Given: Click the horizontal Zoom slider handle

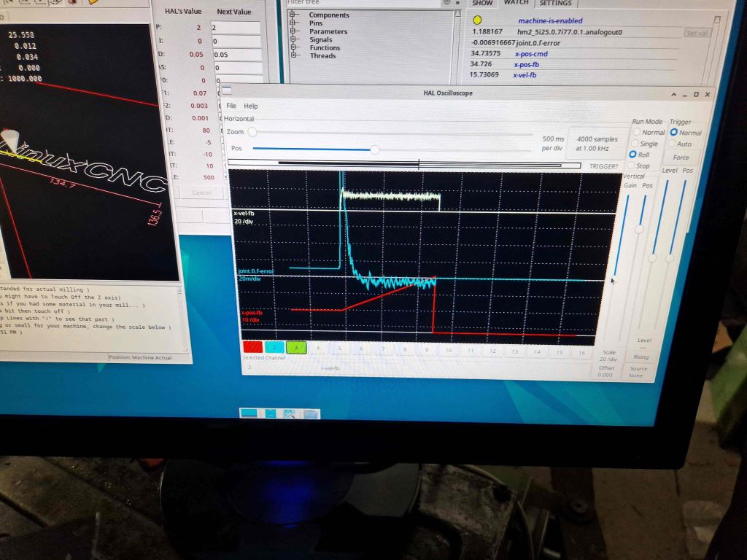Looking at the screenshot, I should 252,132.
